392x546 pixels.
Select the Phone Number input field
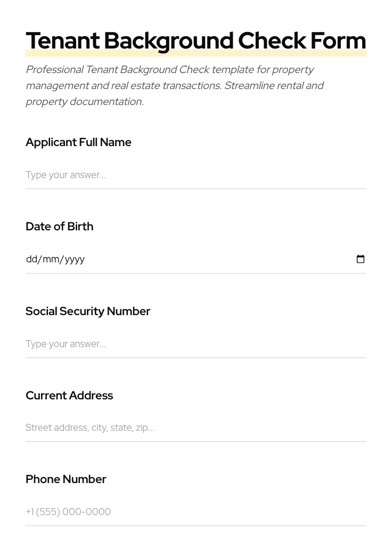click(x=196, y=512)
